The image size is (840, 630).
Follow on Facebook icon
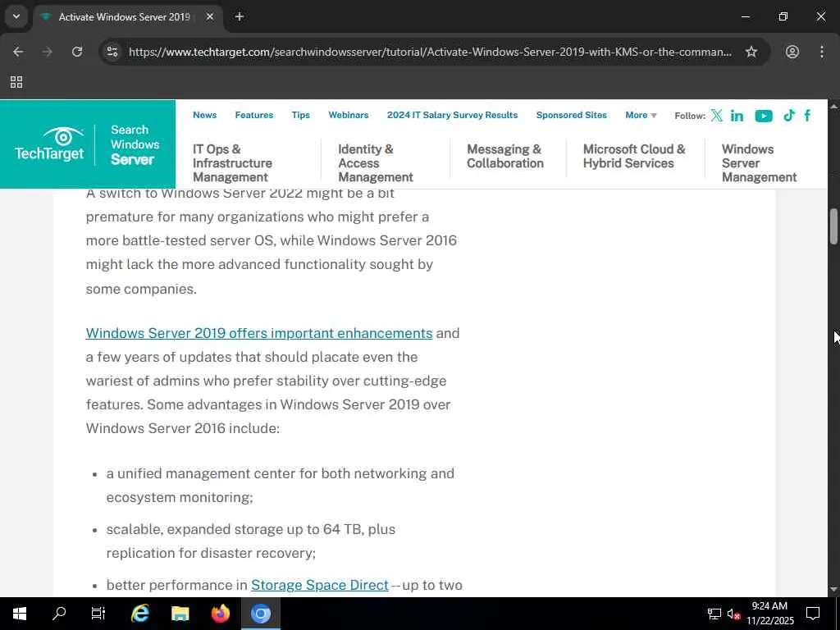807,115
